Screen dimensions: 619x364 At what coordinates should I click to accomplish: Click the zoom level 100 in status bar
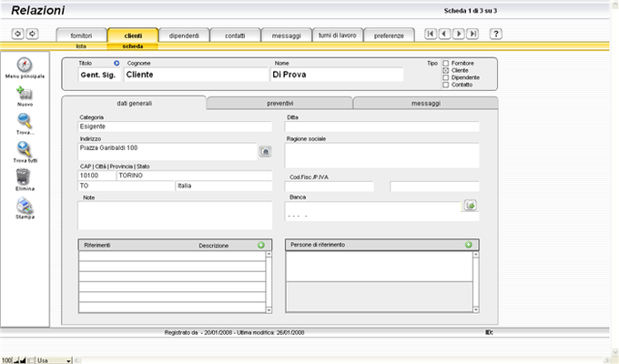[6, 360]
